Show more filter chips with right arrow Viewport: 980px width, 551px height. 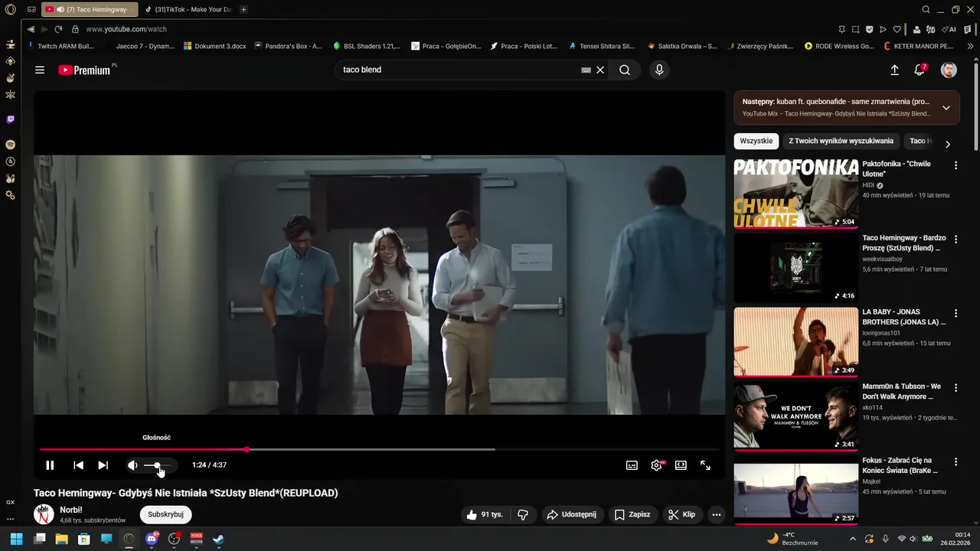948,144
